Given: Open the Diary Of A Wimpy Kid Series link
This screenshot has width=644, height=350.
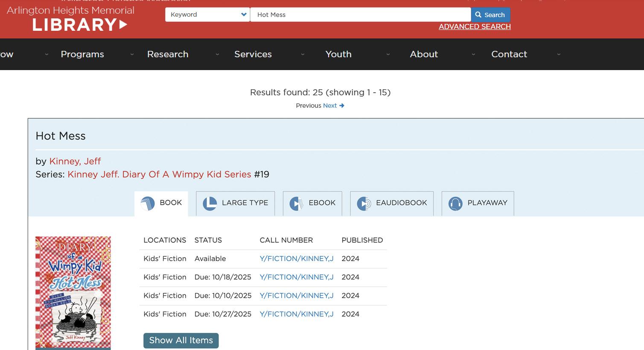Looking at the screenshot, I should [x=159, y=174].
